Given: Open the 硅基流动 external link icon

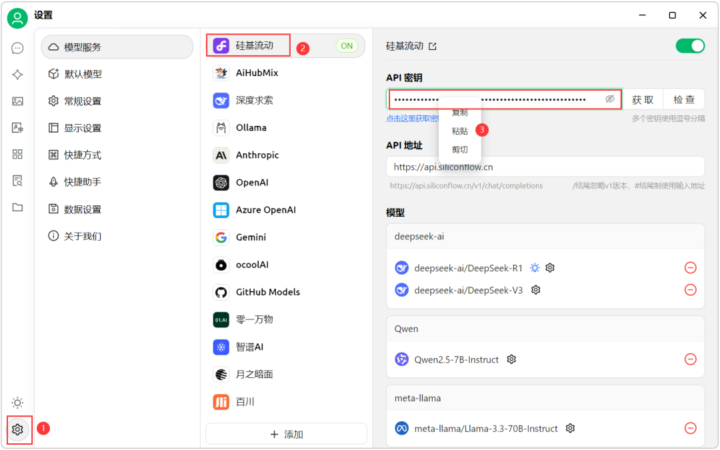Looking at the screenshot, I should (x=433, y=46).
